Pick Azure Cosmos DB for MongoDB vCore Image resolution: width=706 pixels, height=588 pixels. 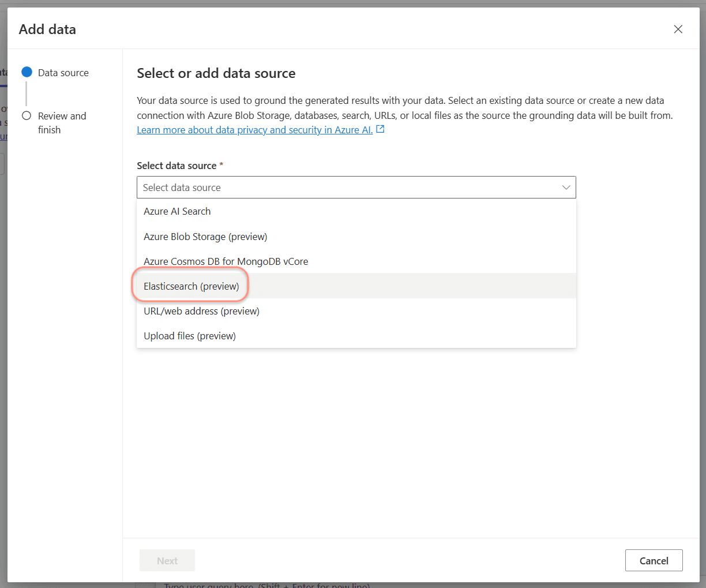click(x=226, y=261)
